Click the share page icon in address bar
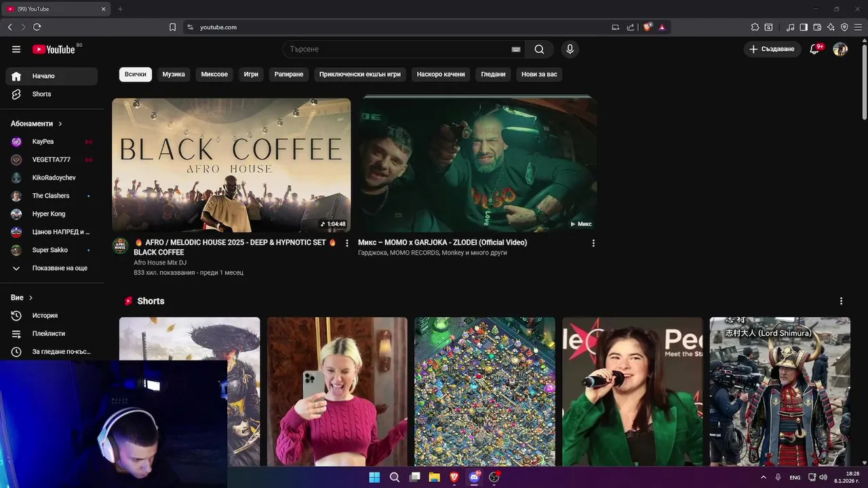 (631, 27)
